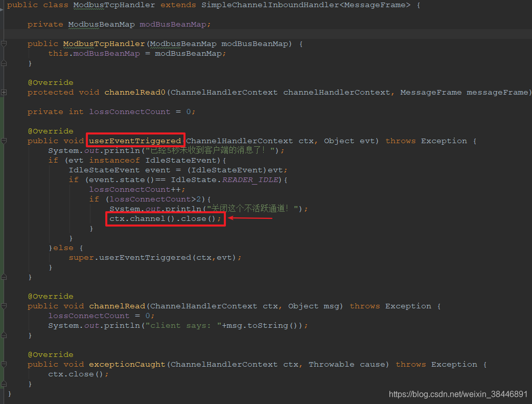Click the lossConnectCount++ statement

[137, 189]
